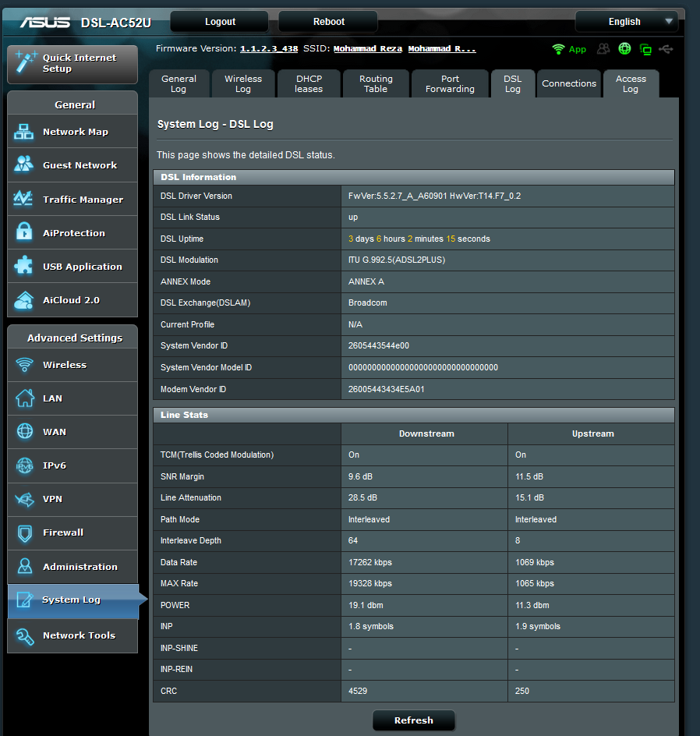Click the truncated SSID link Mohammad R...
The image size is (700, 736).
[x=442, y=49]
